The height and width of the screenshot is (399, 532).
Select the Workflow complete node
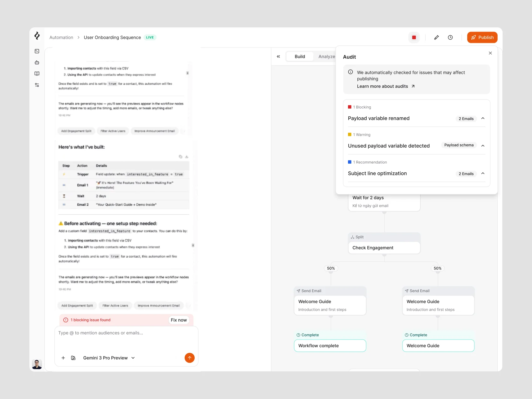pos(330,345)
